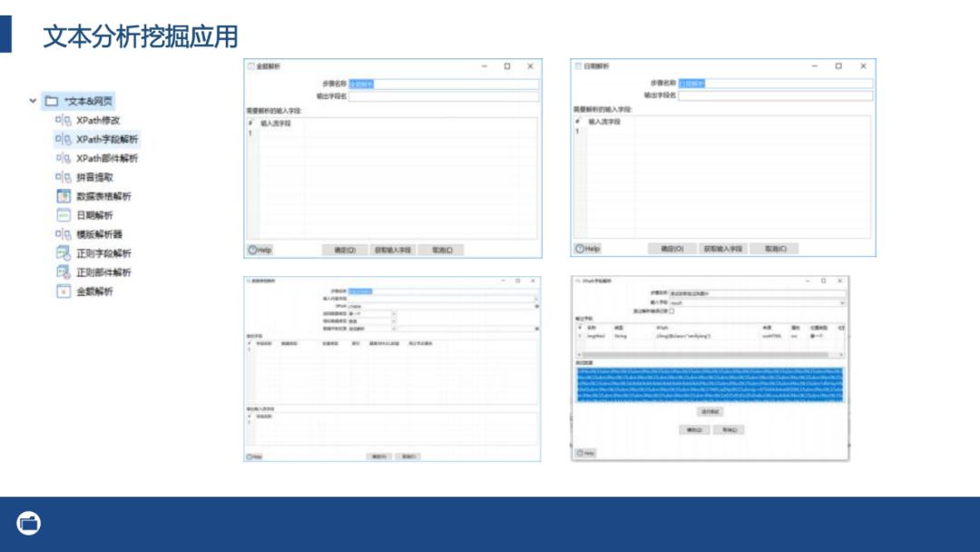Click 确定(O) in the 日期解析 dialog

[671, 249]
